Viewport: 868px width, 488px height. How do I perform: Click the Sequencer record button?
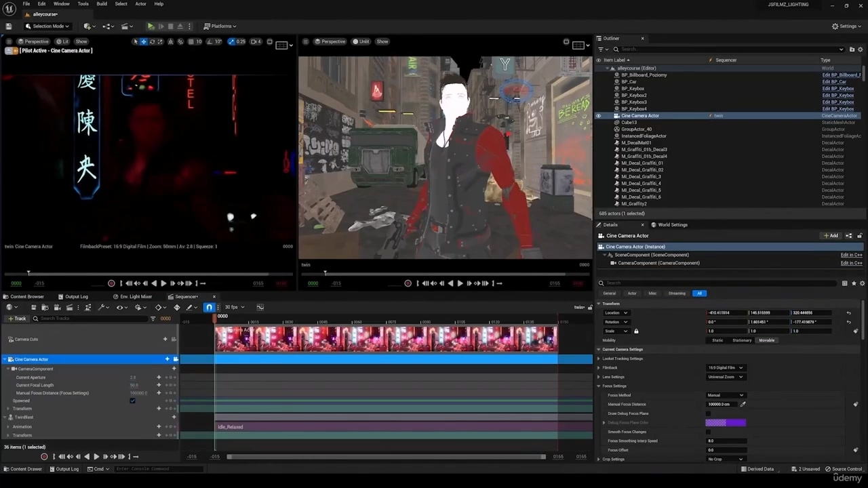(44, 456)
